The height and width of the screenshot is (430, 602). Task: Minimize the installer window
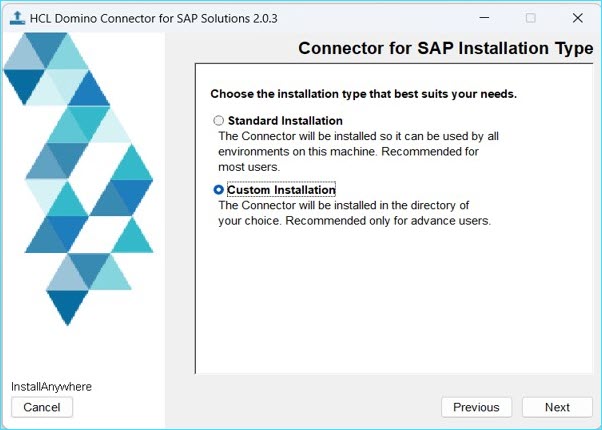tap(484, 18)
